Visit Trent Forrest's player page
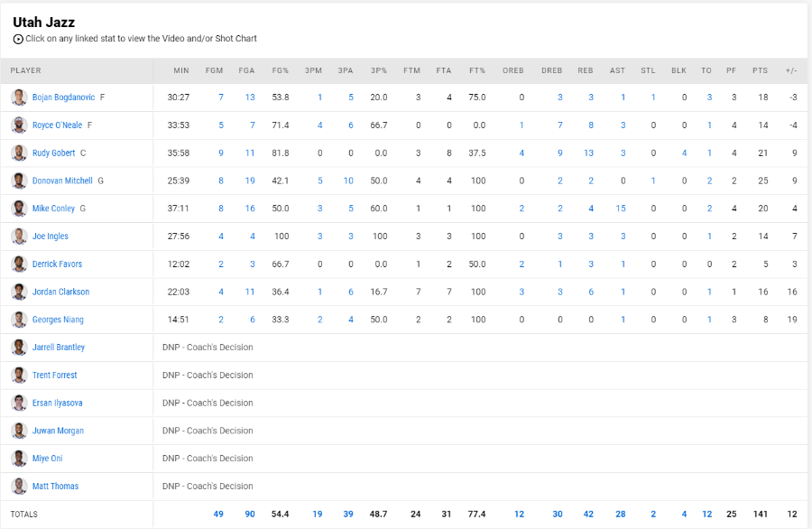 point(54,376)
